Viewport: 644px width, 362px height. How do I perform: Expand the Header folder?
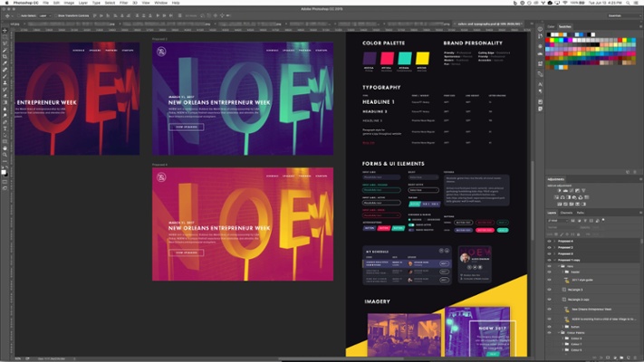coord(563,271)
